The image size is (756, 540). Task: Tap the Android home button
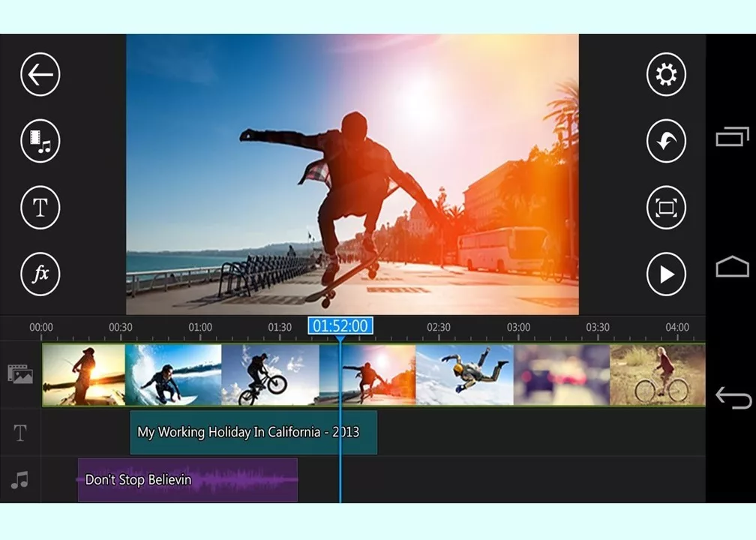[x=732, y=268]
